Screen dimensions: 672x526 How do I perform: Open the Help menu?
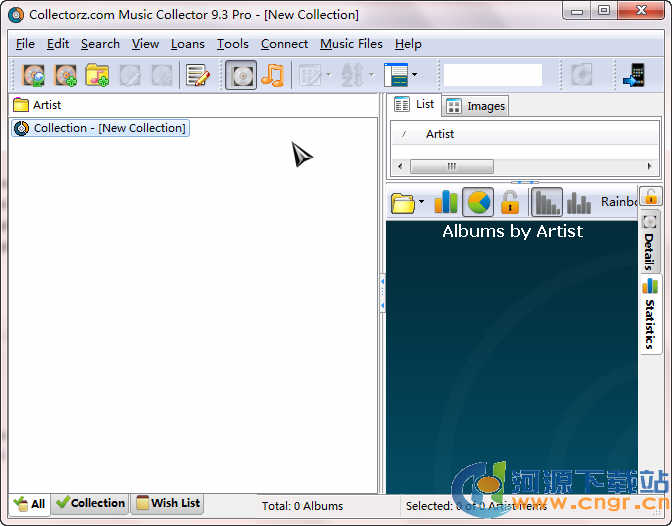click(408, 44)
